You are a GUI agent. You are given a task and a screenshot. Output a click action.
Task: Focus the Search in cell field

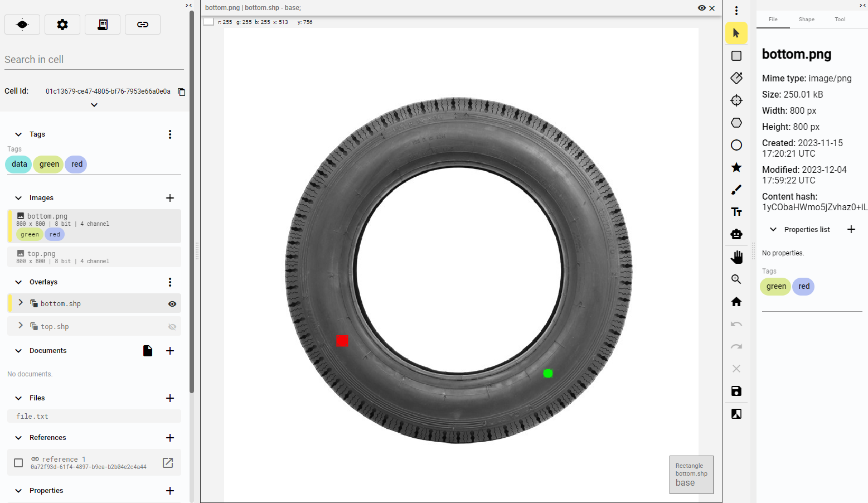tap(94, 60)
